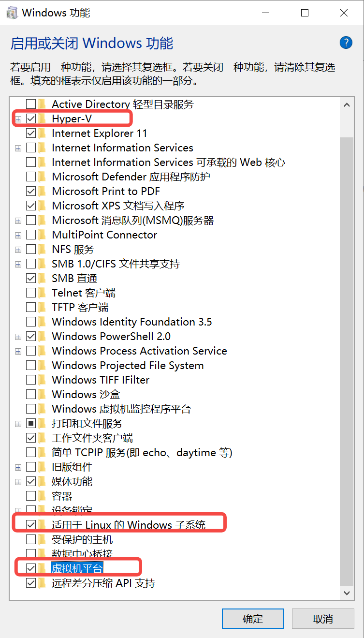Screen dimensions: 364x638
Task: Uncheck 远程差分压缩 API 支持 checkbox
Action: coord(31,583)
